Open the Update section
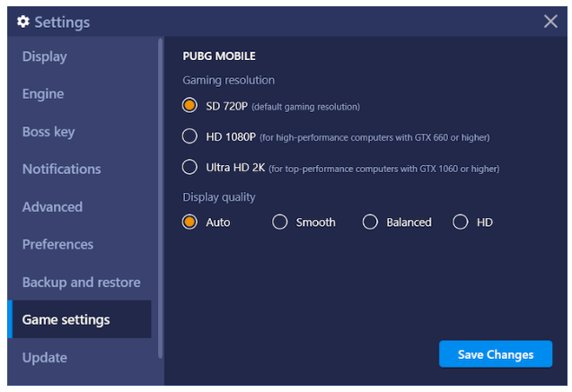 [45, 358]
